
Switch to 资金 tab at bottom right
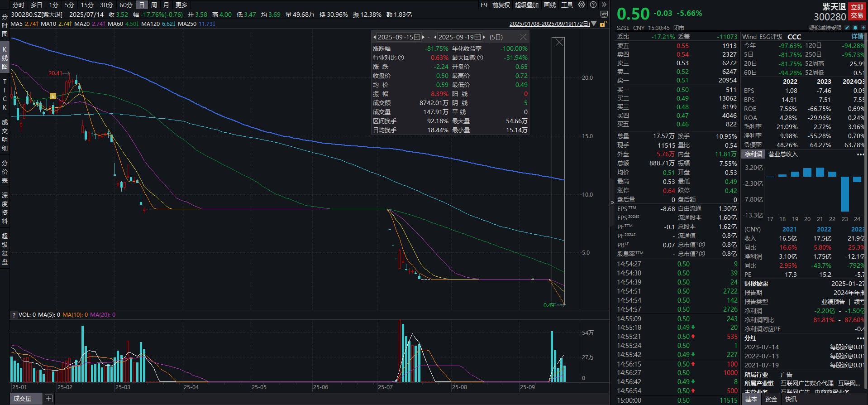click(x=771, y=399)
